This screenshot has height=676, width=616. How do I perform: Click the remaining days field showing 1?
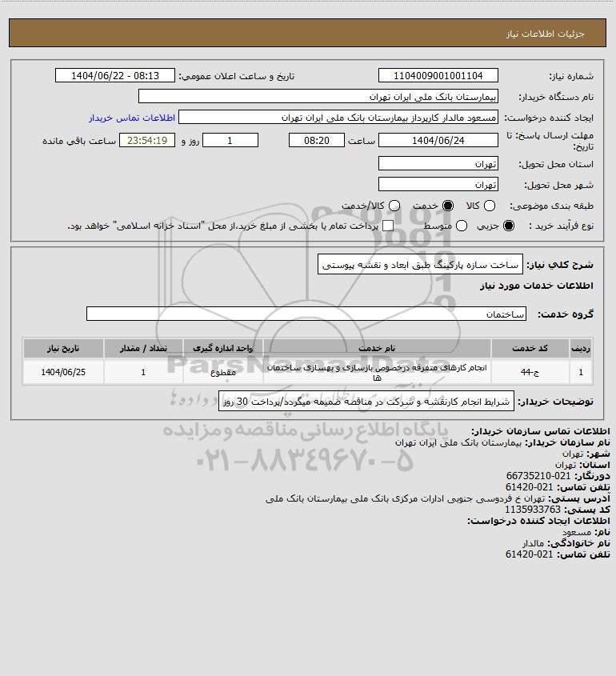(230, 140)
